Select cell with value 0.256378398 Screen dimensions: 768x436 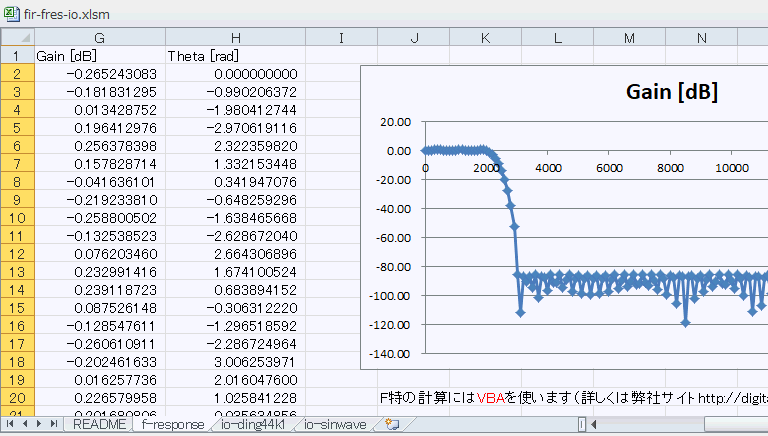point(100,145)
